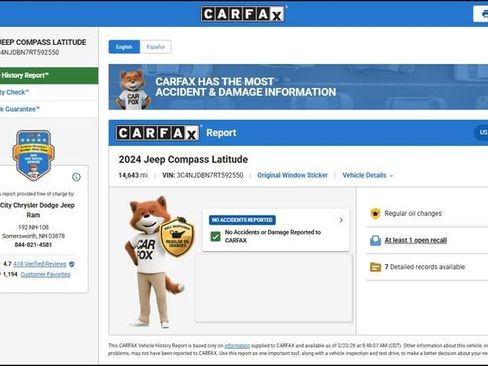Click the verified checkmark badge icon beside reviews
Screen dimensions: 488x366
[x=72, y=264]
